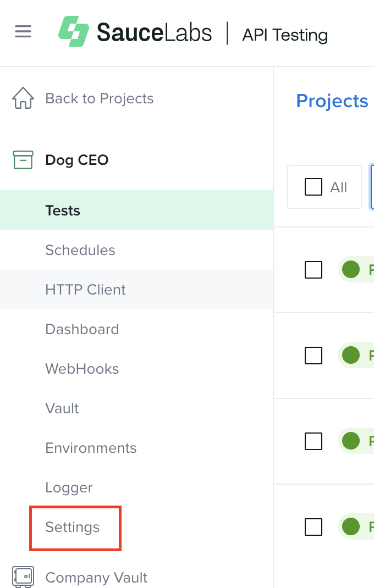
Task: Select the second test row checkbox
Action: pos(313,356)
